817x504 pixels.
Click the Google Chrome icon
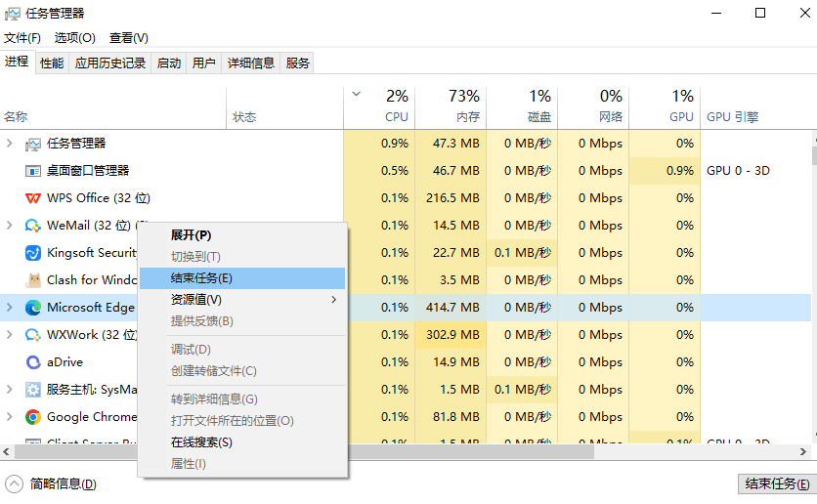click(x=33, y=417)
